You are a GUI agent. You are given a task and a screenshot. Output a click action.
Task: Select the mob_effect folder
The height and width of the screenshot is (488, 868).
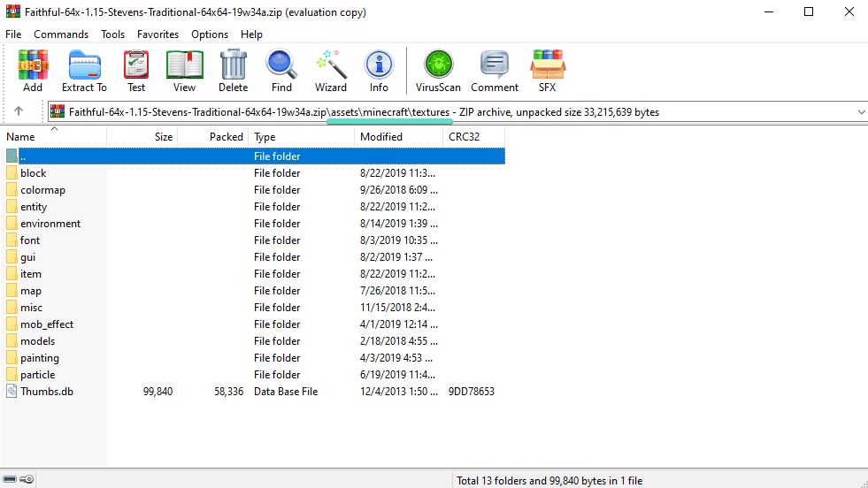coord(47,324)
